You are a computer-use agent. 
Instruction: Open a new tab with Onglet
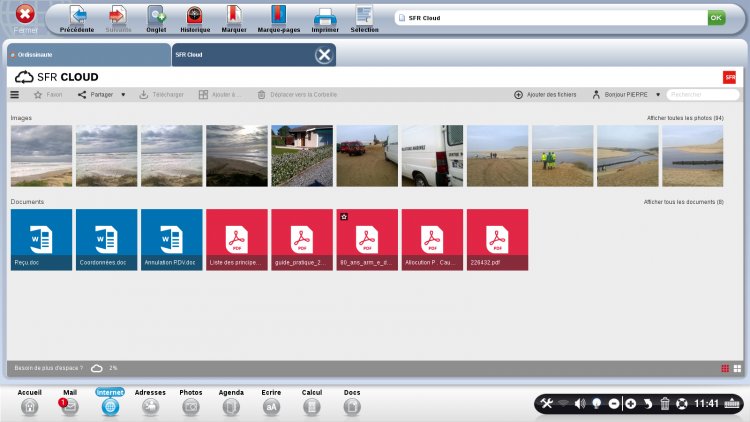click(157, 15)
